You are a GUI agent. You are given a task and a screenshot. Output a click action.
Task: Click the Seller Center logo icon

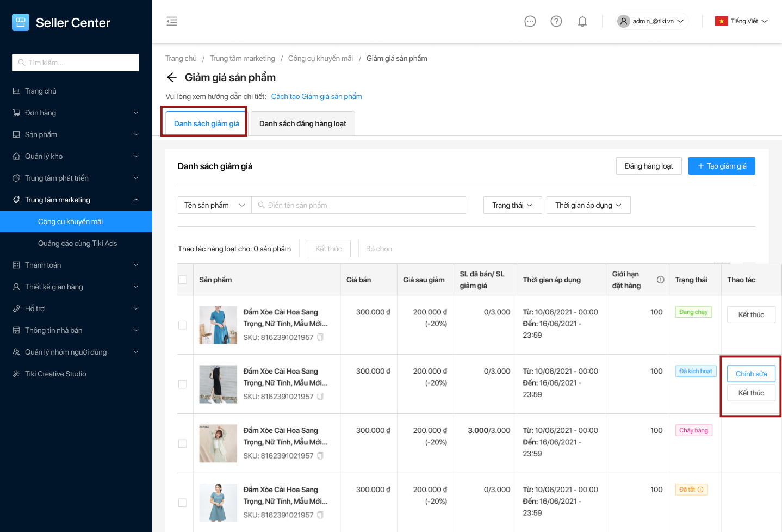click(21, 22)
